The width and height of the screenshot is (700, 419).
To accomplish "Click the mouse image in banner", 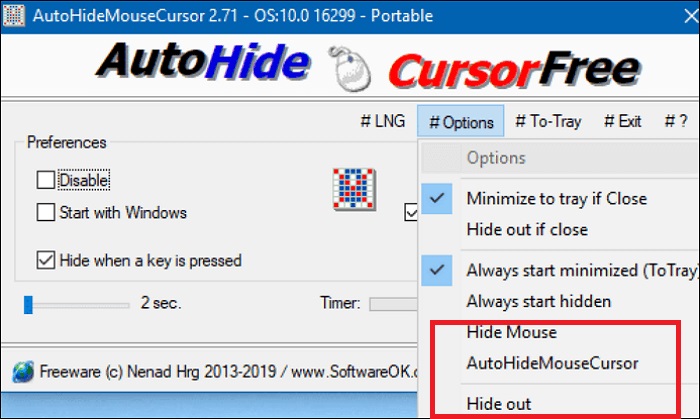I will (350, 68).
